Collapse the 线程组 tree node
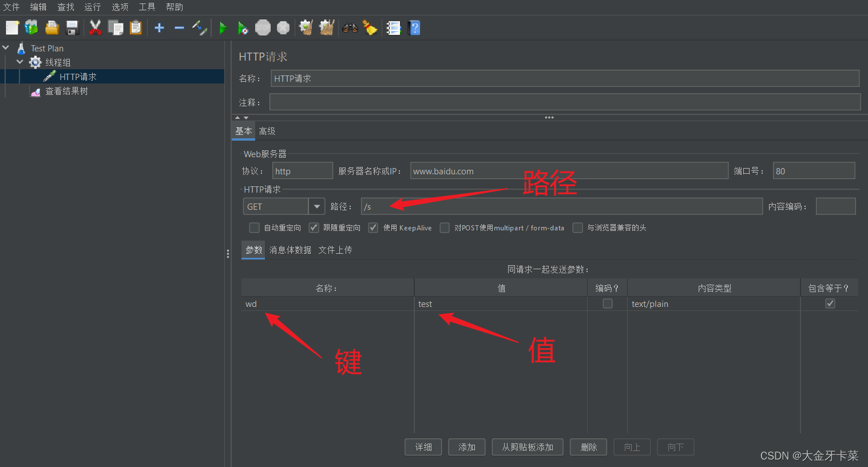Viewport: 868px width, 467px height. (x=20, y=62)
